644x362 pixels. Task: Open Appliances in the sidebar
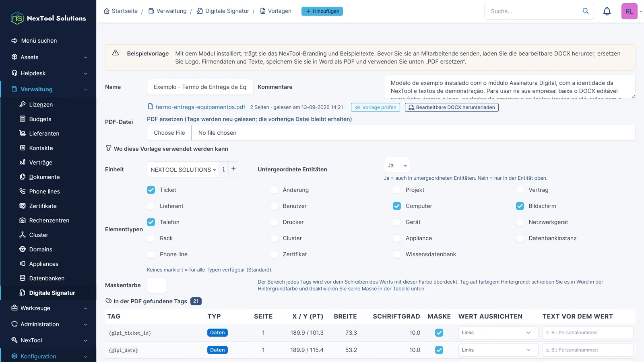(x=44, y=264)
